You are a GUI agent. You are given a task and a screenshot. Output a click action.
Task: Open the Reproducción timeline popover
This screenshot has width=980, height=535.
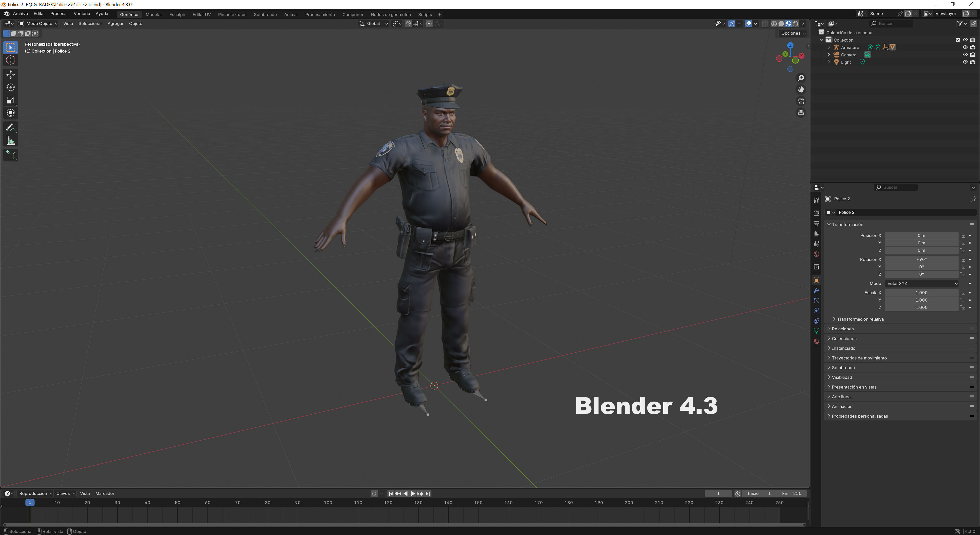35,494
